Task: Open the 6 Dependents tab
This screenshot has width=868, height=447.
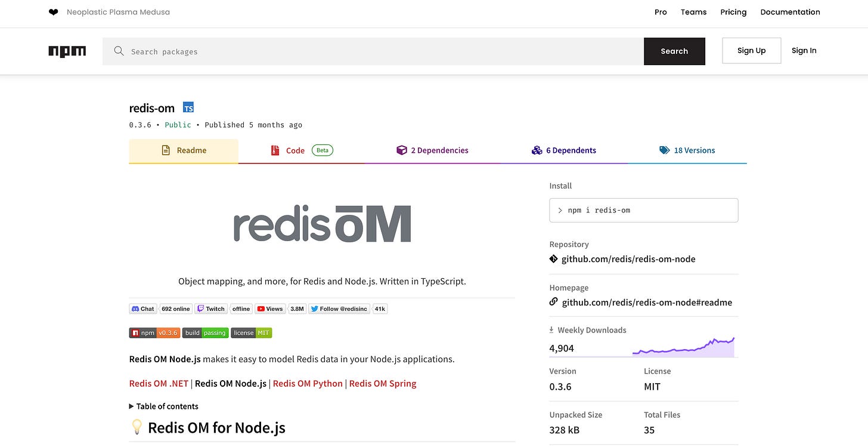Action: click(x=564, y=151)
